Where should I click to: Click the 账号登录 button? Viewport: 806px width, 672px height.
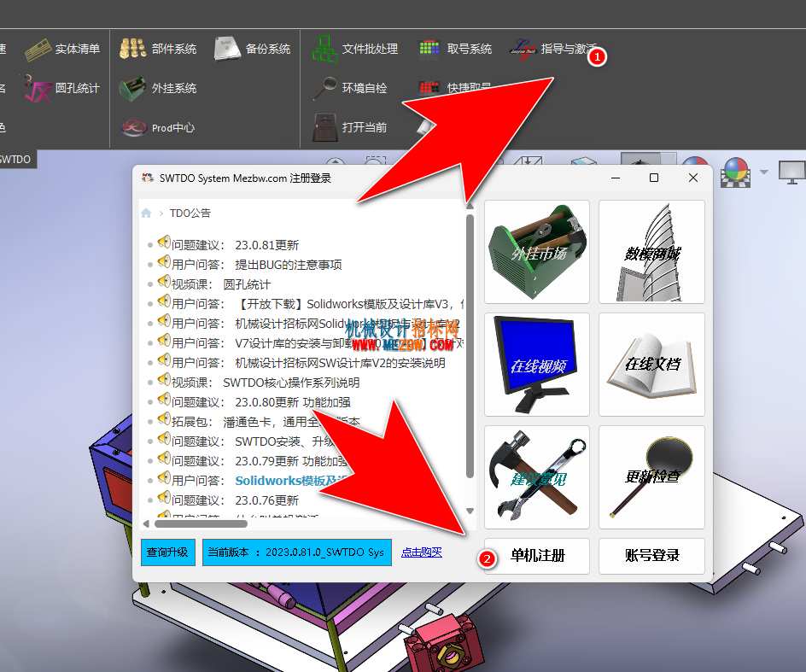tap(651, 556)
